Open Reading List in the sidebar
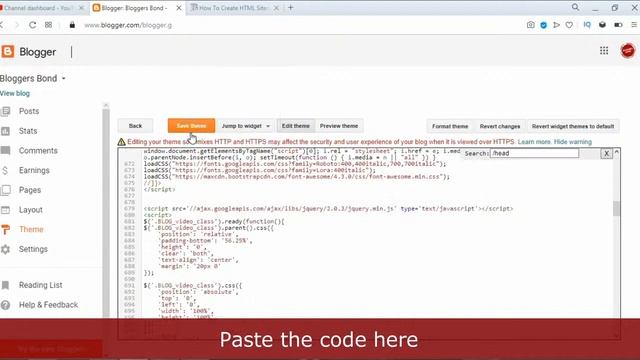The width and height of the screenshot is (640, 360). (40, 285)
